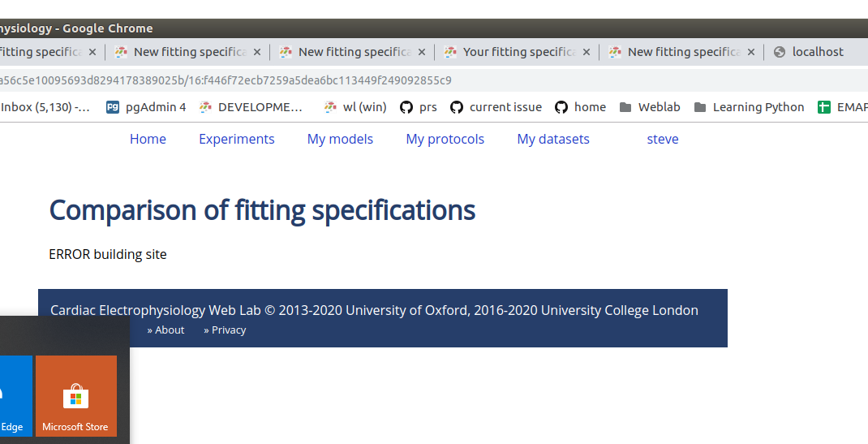Image resolution: width=868 pixels, height=444 pixels.
Task: Click the GitHub icon next to current issue
Action: pos(457,107)
